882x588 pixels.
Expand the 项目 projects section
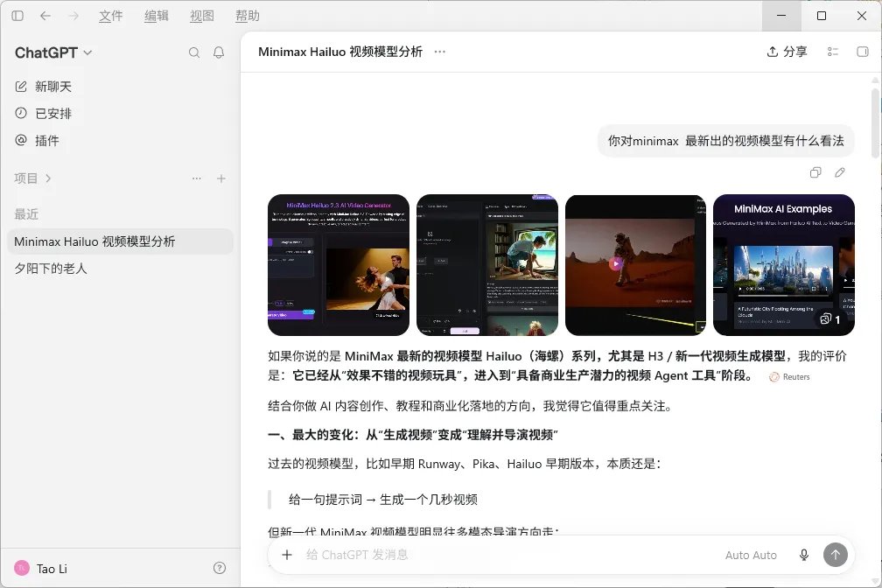(32, 178)
